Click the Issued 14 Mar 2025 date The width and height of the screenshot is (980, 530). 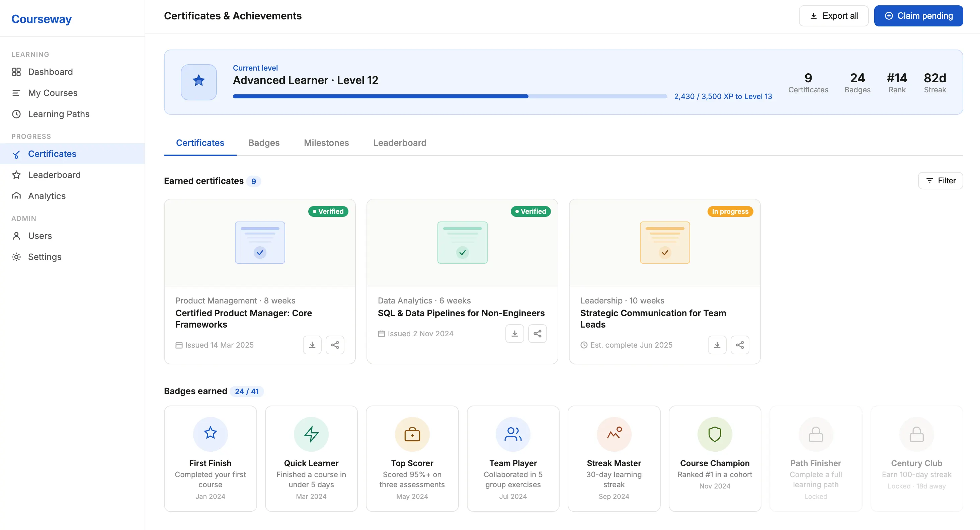click(x=215, y=345)
